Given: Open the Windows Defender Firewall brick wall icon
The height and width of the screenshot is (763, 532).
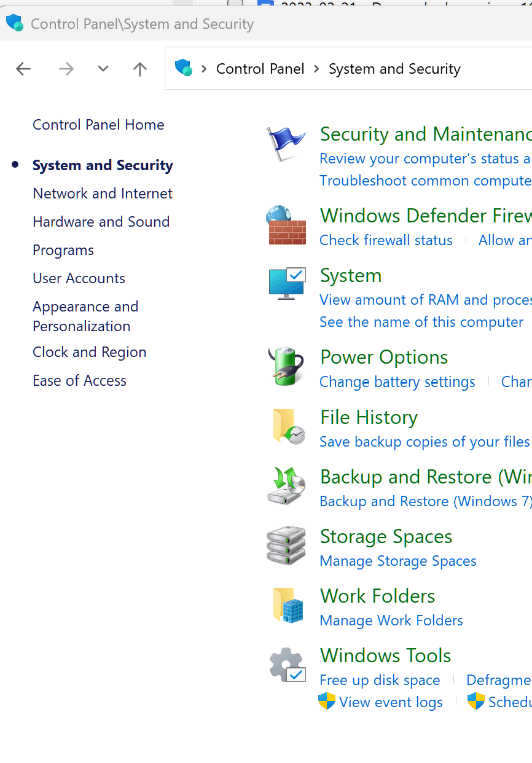Looking at the screenshot, I should pos(286,225).
